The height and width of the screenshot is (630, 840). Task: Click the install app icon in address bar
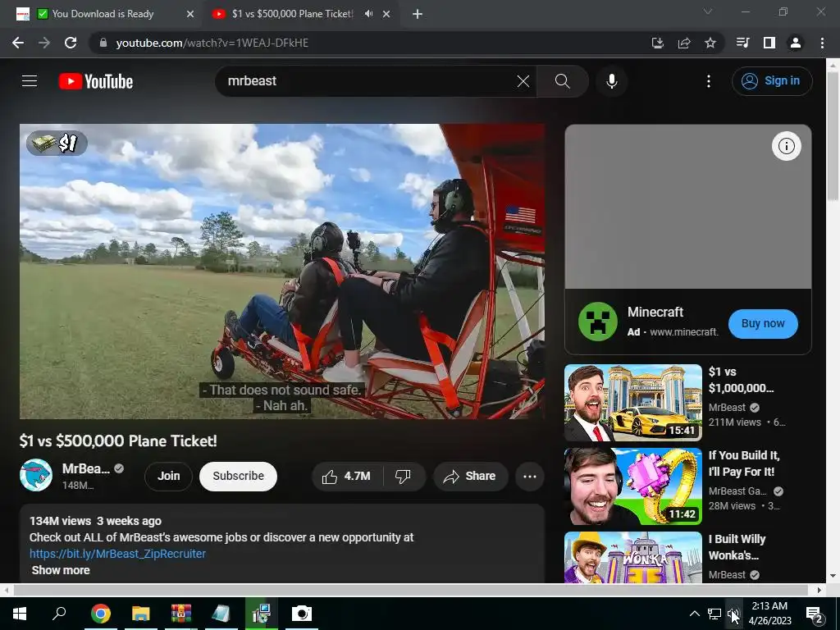tap(657, 43)
